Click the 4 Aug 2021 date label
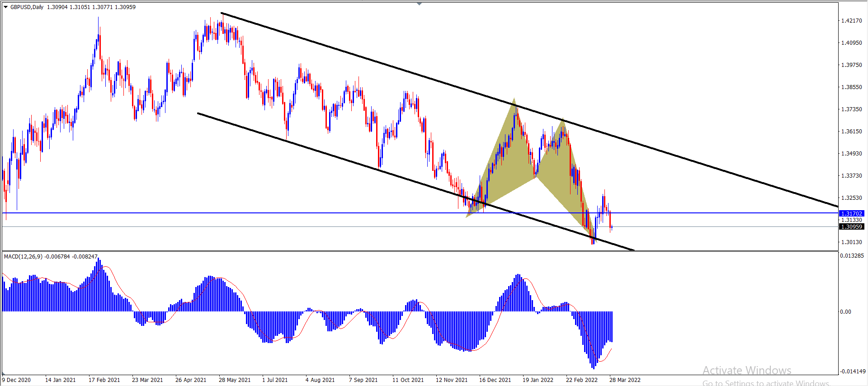Image resolution: width=868 pixels, height=386 pixels. coord(320,380)
